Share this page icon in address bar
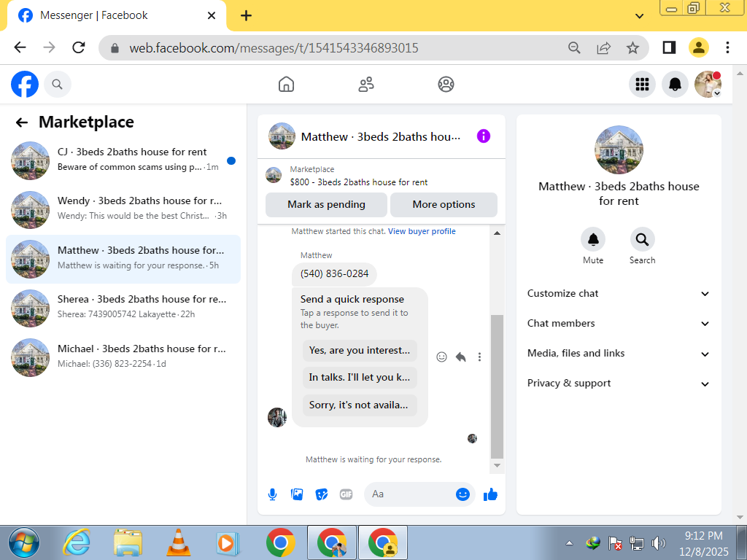The image size is (747, 560). (x=603, y=47)
